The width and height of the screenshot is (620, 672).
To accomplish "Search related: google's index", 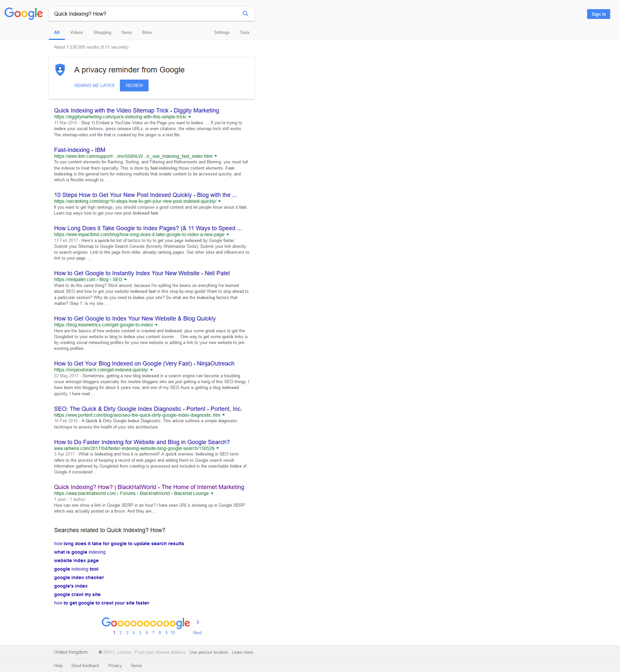I will (71, 586).
